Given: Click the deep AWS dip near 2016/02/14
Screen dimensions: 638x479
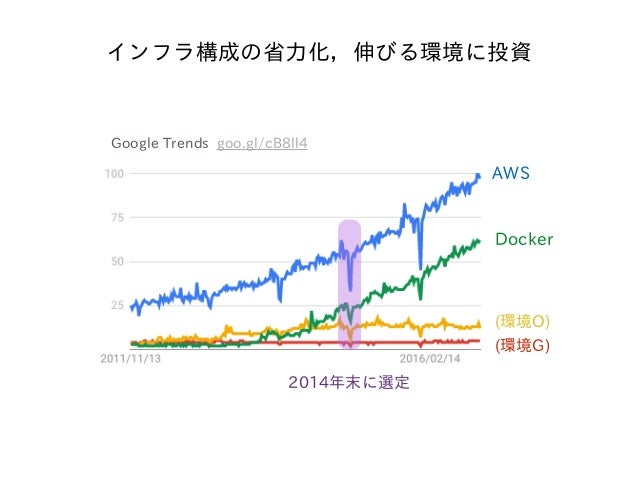Looking at the screenshot, I should 420,267.
